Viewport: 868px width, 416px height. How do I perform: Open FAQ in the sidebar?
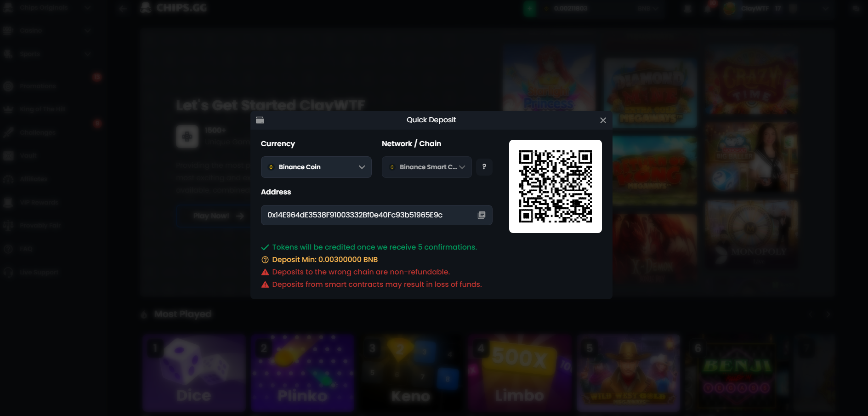(x=26, y=249)
